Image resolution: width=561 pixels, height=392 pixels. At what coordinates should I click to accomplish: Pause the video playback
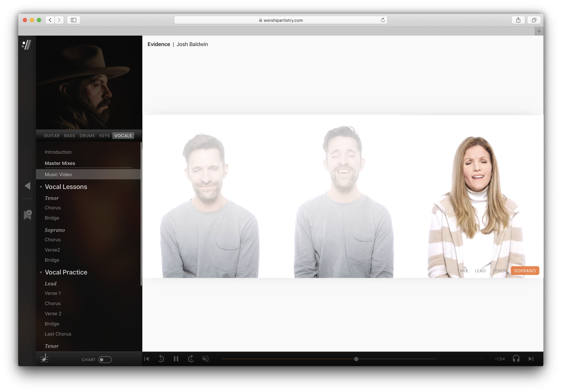pyautogui.click(x=176, y=359)
